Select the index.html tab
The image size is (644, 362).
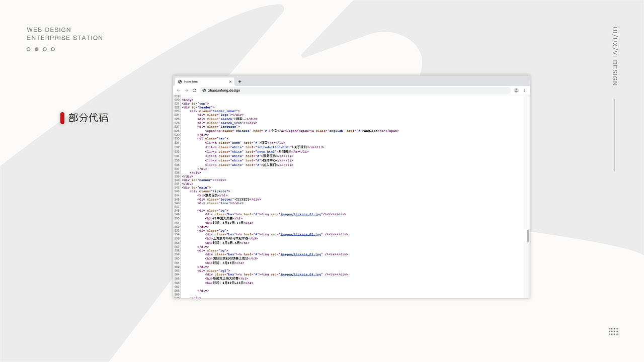(x=204, y=81)
